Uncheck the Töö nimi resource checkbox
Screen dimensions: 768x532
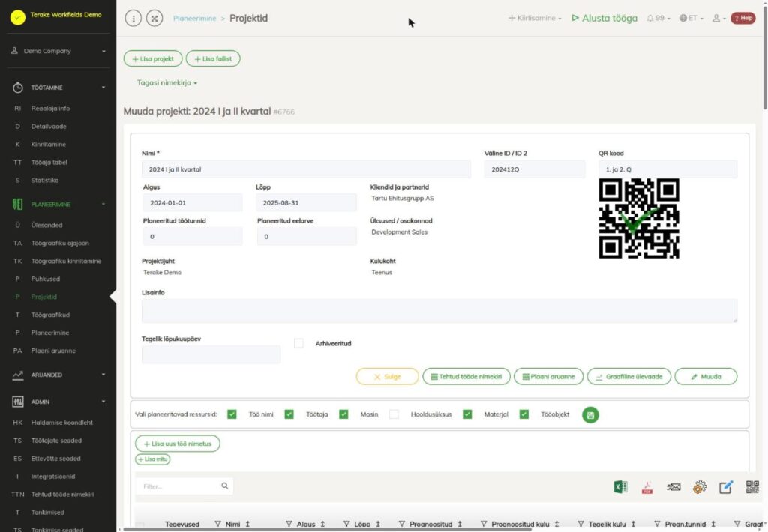pos(232,414)
